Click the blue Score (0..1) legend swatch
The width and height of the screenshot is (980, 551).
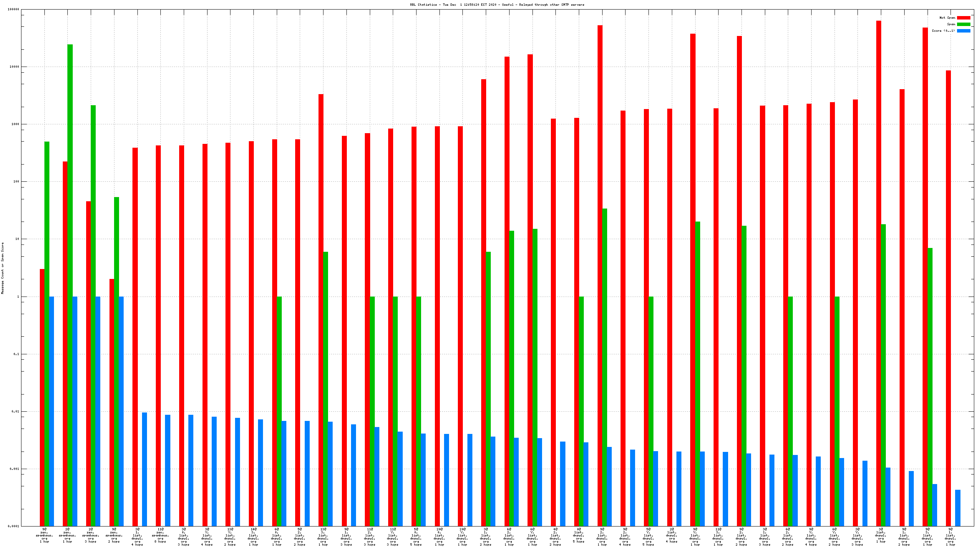click(963, 31)
